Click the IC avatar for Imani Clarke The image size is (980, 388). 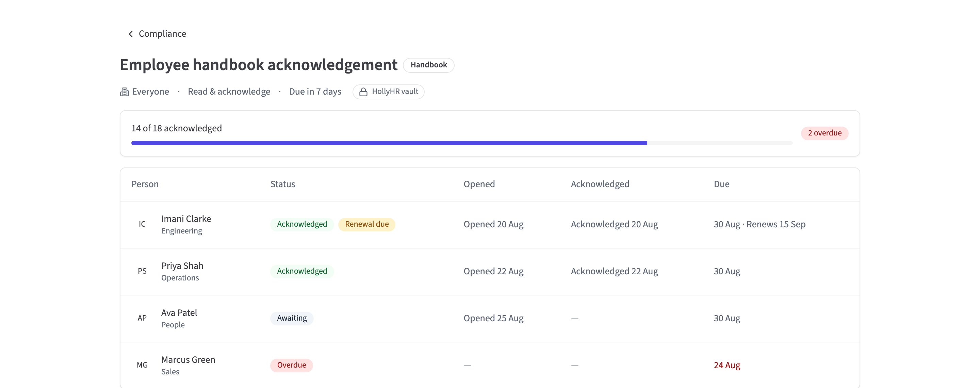coord(142,224)
